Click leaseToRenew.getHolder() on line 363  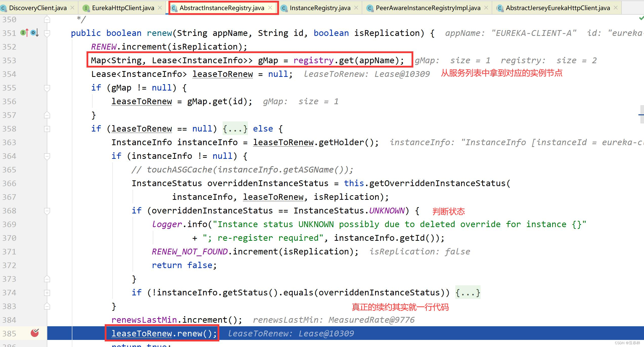coord(313,142)
